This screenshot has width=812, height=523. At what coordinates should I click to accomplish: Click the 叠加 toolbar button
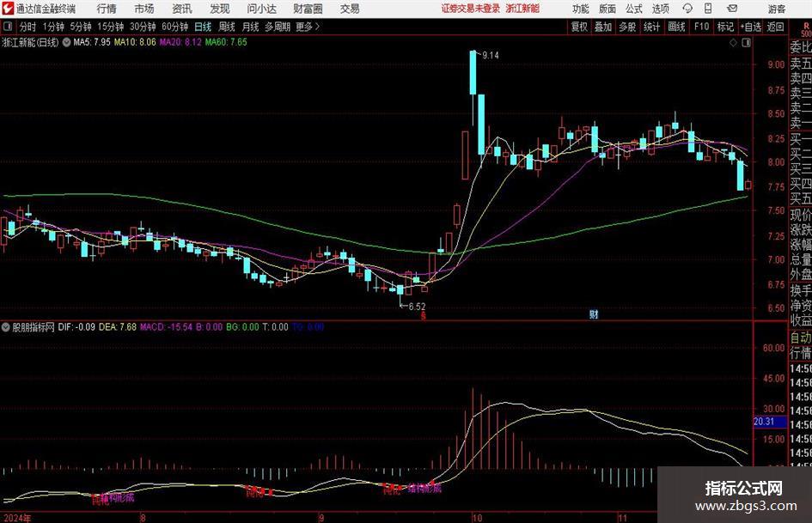pyautogui.click(x=603, y=27)
